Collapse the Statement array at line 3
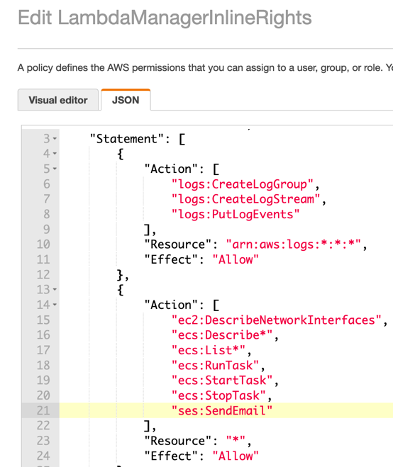Viewport: 393px width, 468px height. [55, 139]
